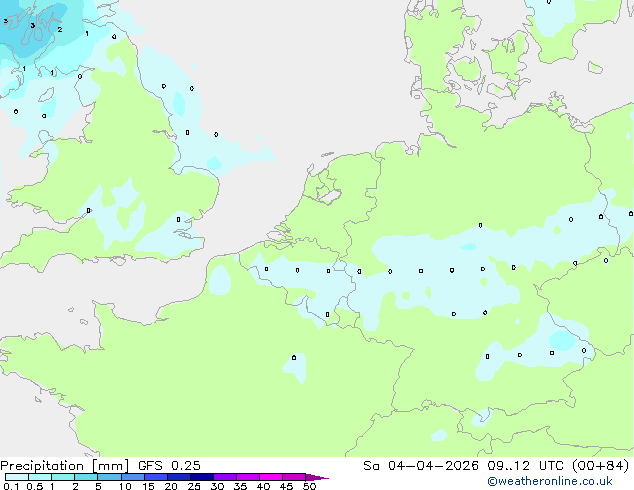
Task: Click the above-50 mm arrow tip of legend
Action: point(317,477)
